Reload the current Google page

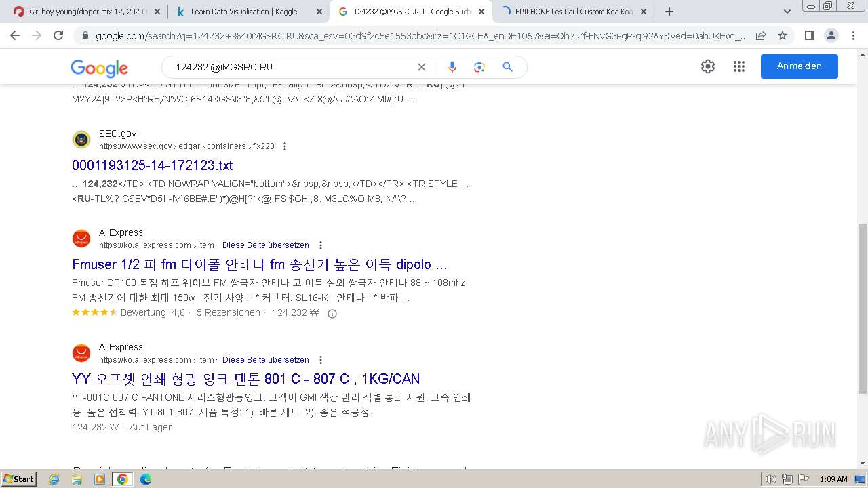[x=58, y=35]
